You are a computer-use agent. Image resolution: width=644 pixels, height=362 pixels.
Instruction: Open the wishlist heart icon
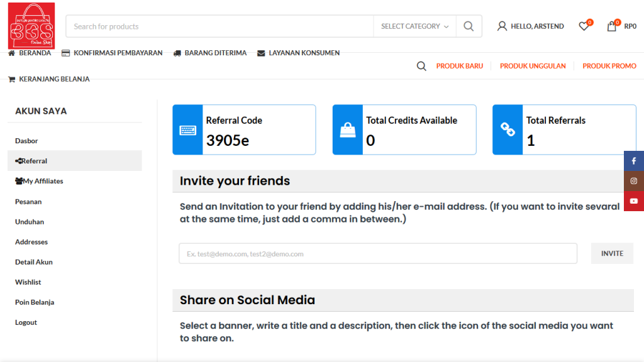tap(584, 26)
